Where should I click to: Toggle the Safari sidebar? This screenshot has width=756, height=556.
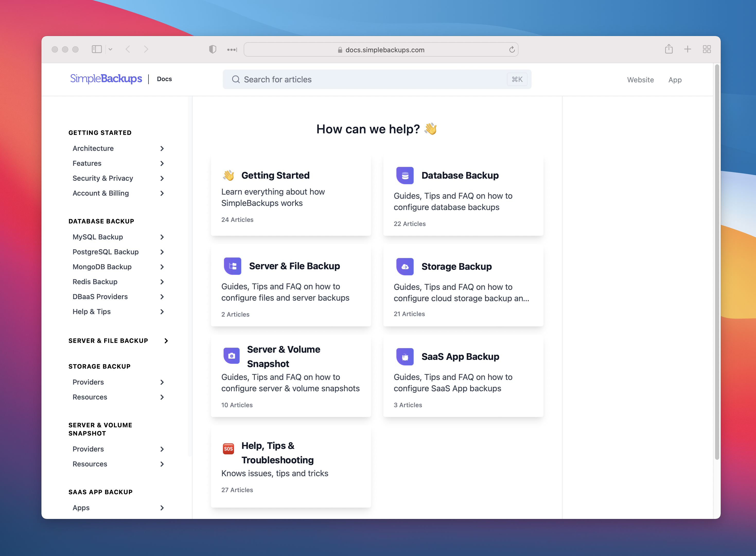(x=97, y=49)
